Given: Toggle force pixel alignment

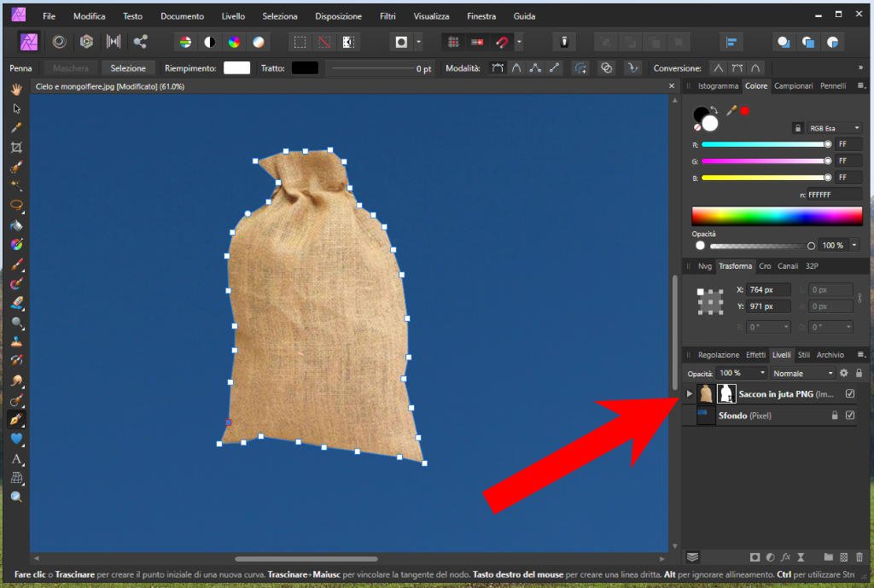Looking at the screenshot, I should point(477,42).
